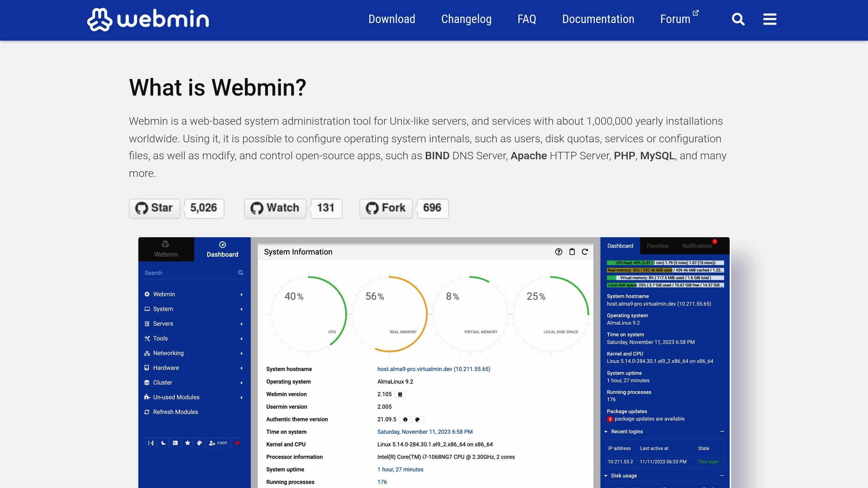The image size is (868, 488).
Task: Click the arrow beside Networking menu item
Action: pos(242,353)
